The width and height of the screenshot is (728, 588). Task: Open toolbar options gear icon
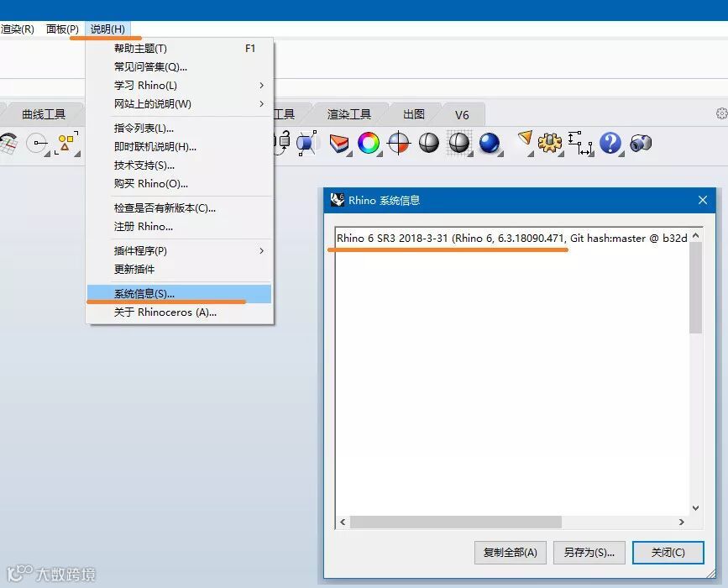721,113
